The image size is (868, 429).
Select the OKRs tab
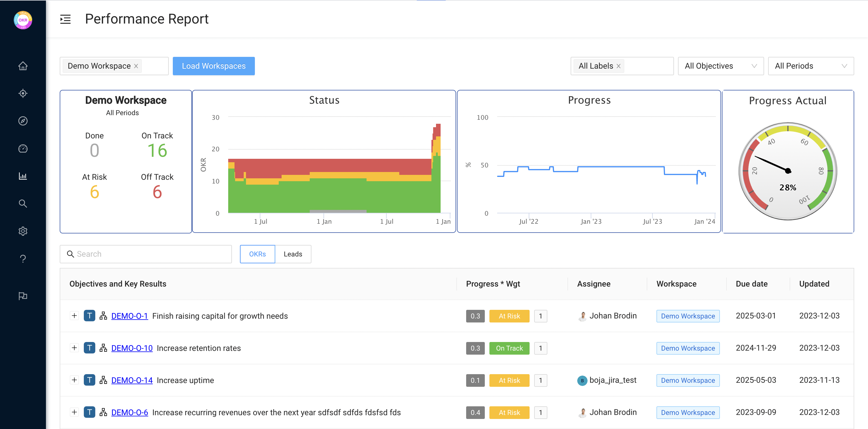[257, 254]
